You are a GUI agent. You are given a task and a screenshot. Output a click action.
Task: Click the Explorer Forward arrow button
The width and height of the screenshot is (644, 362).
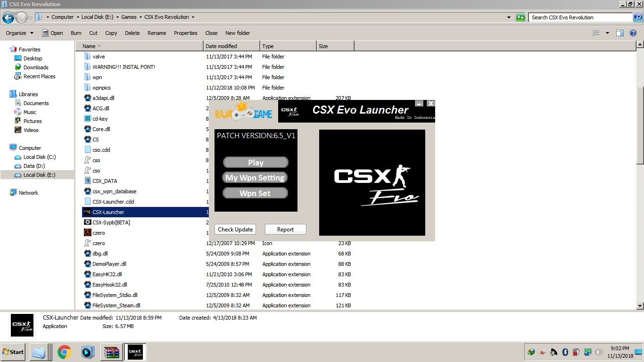21,17
